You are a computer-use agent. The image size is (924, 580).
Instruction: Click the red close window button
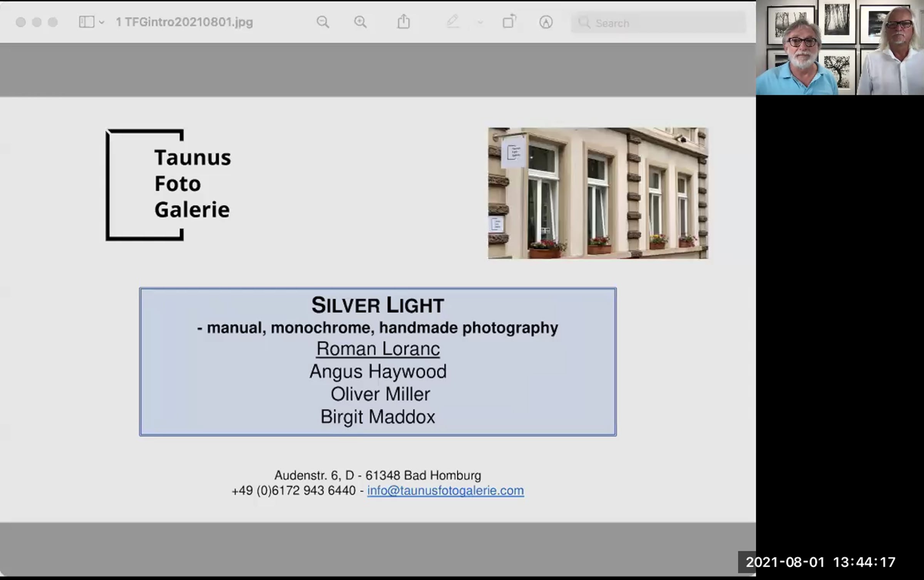tap(21, 22)
